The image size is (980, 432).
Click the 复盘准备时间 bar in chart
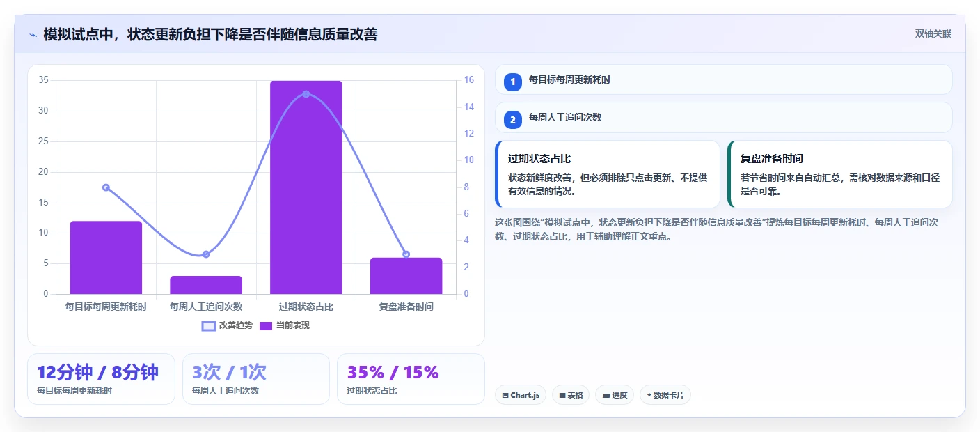tap(406, 276)
